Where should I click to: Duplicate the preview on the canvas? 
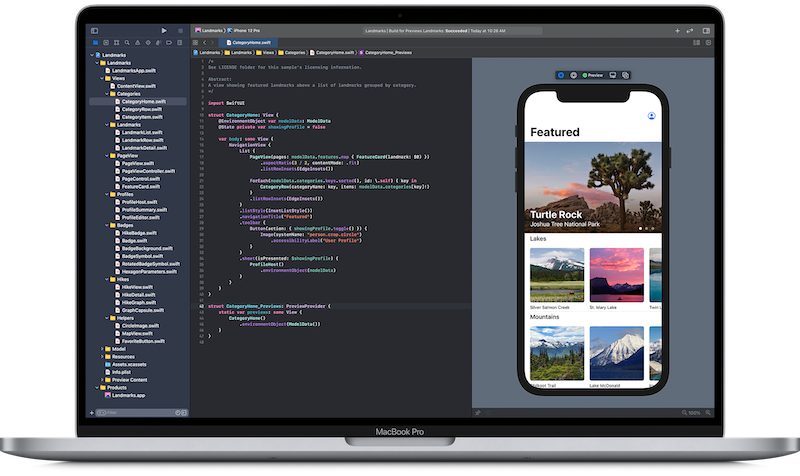626,75
